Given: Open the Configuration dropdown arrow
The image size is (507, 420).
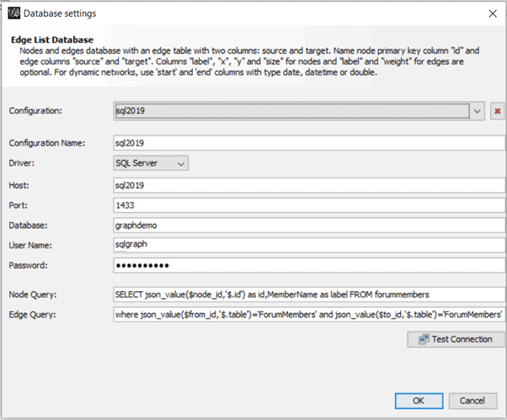Looking at the screenshot, I should pos(477,111).
